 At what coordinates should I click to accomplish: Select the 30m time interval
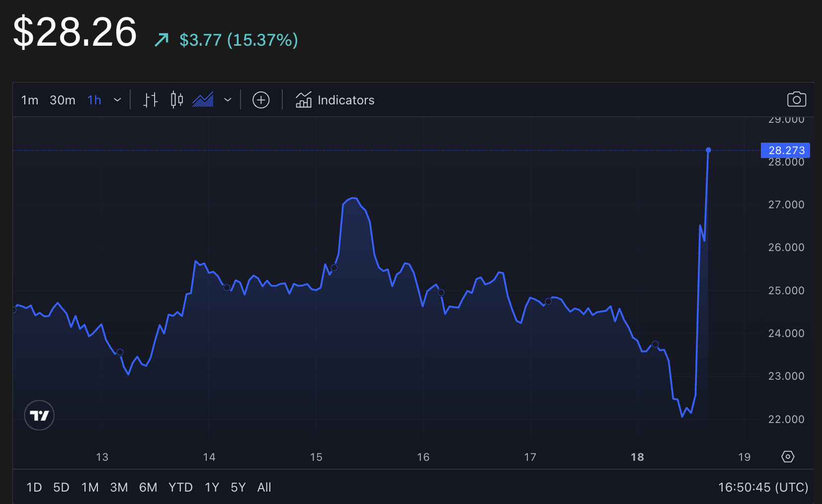click(x=63, y=100)
